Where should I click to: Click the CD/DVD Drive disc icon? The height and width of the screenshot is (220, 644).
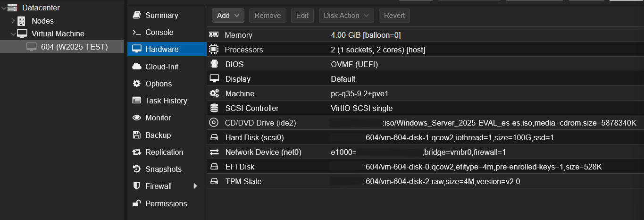click(x=214, y=123)
